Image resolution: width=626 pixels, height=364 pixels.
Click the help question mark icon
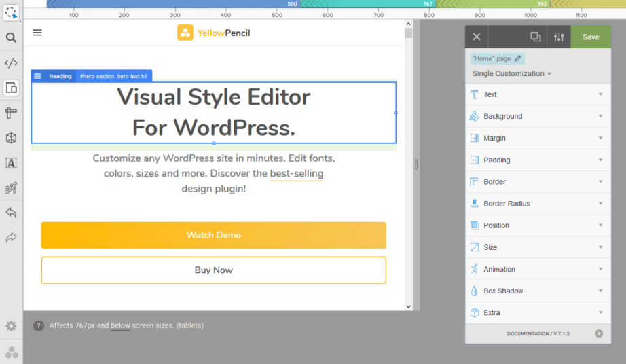pos(38,326)
